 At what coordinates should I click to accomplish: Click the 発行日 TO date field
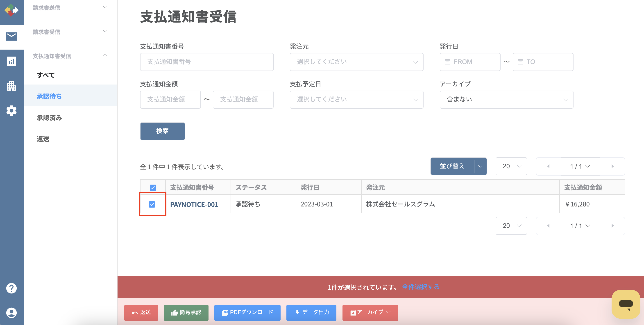(543, 62)
